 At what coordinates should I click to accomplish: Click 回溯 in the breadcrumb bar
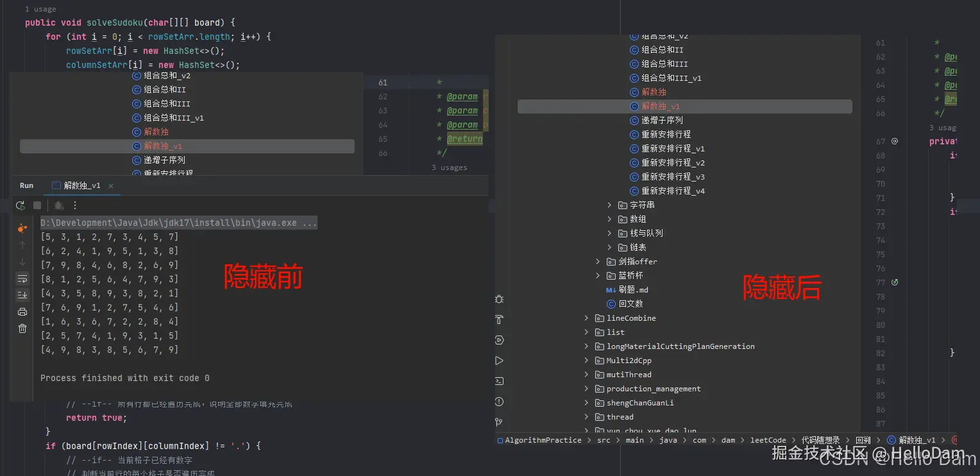[863, 440]
